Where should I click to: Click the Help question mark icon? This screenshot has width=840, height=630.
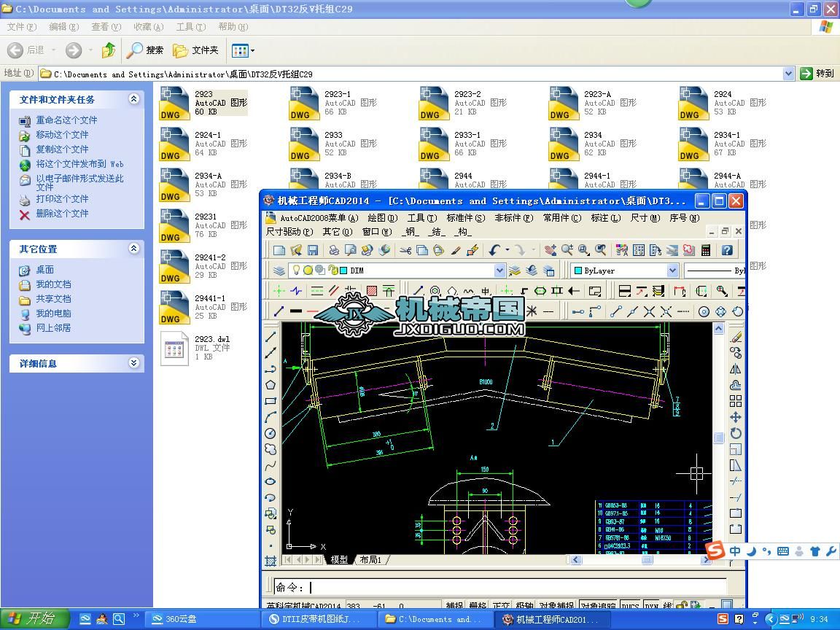727,250
